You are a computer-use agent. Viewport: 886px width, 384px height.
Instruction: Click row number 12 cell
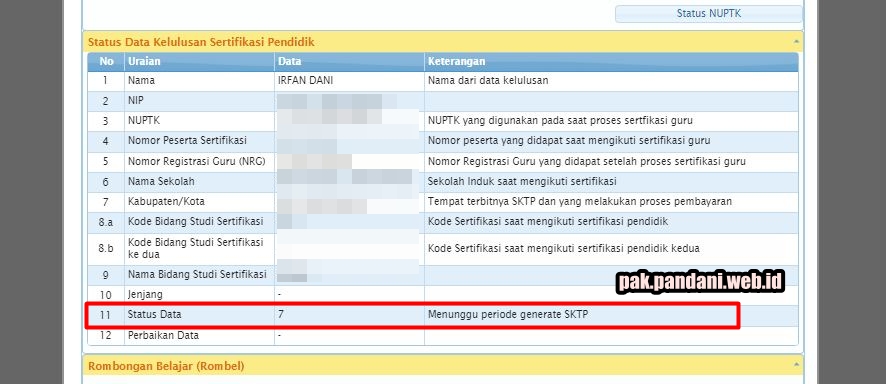pos(106,335)
